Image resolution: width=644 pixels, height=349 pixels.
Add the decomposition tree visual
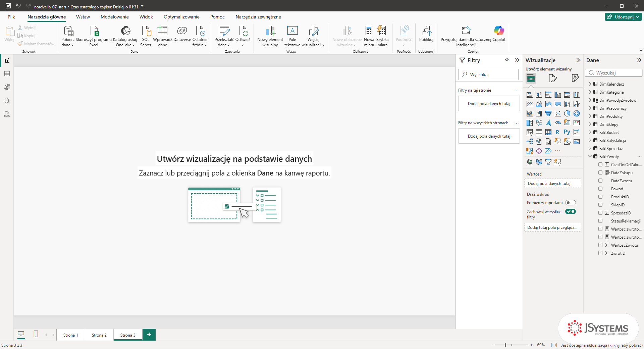(x=530, y=142)
